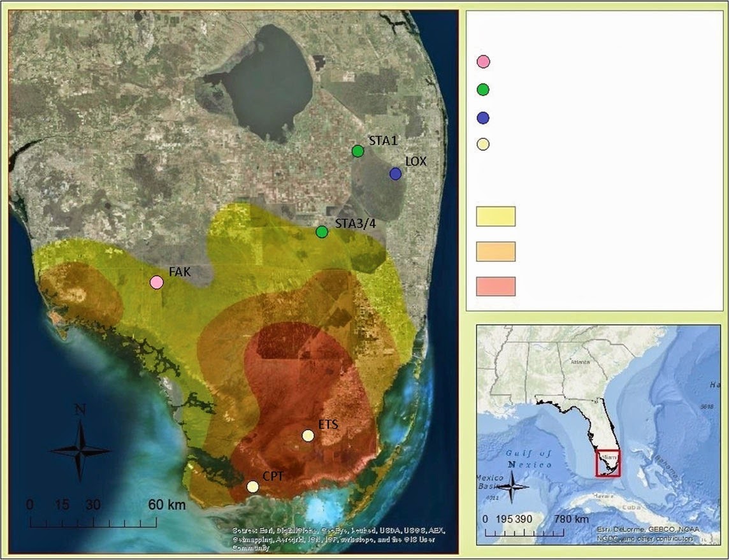Image resolution: width=729 pixels, height=560 pixels.
Task: Click the orange legend swatch
Action: coord(496,252)
